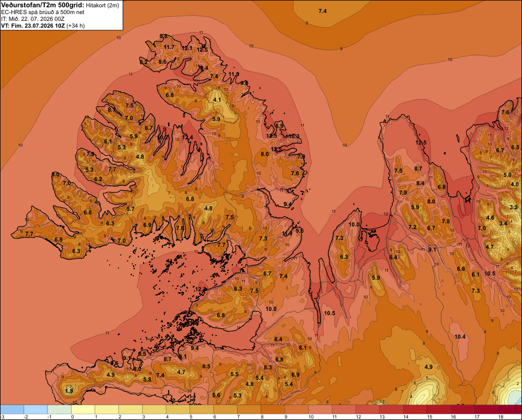This screenshot has height=420, width=522.
Task: Click the 5.6 temperature value
Action: point(216,395)
